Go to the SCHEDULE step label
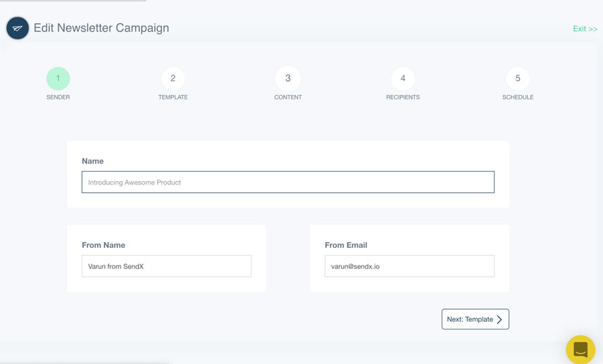603x364 pixels. (x=518, y=97)
